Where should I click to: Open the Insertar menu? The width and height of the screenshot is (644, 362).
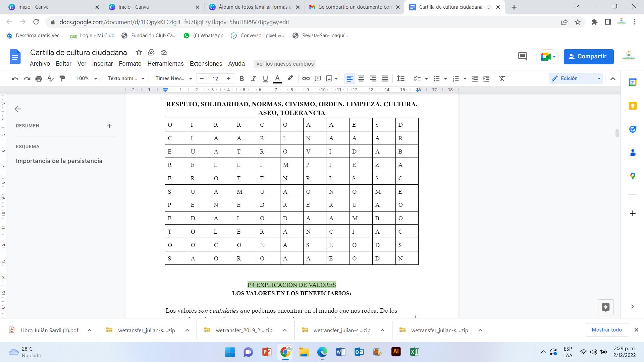coord(102,64)
